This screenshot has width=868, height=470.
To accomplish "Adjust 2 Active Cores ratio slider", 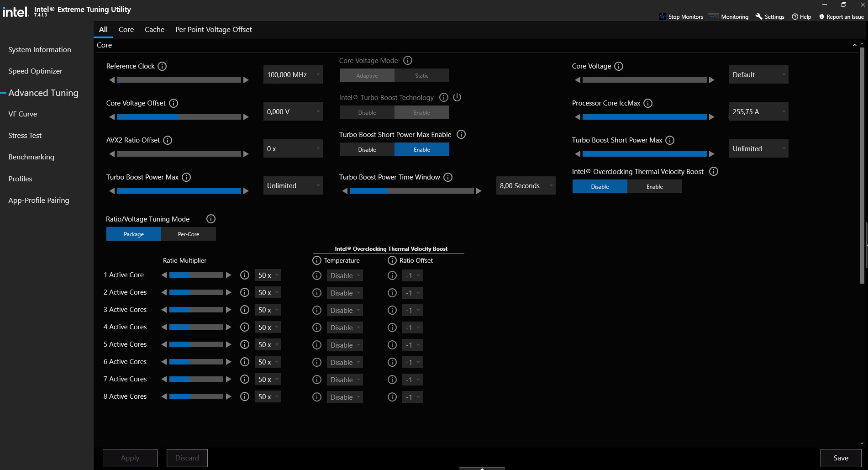I will 196,292.
